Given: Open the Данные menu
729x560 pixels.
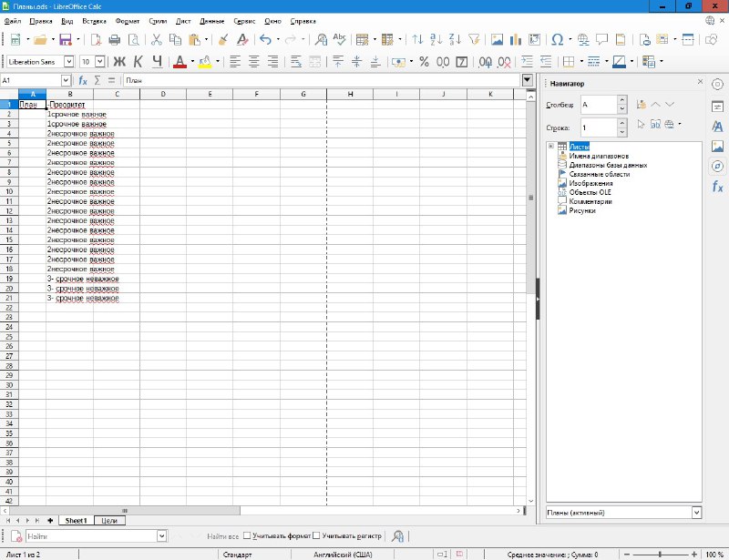Looking at the screenshot, I should (x=211, y=19).
